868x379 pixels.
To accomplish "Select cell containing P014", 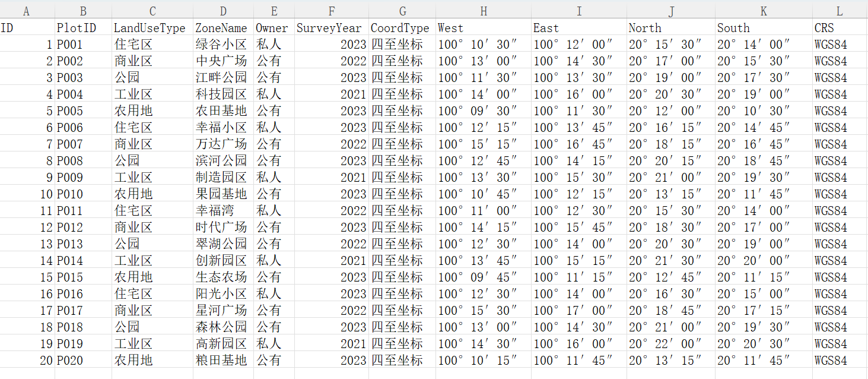I will pos(83,260).
